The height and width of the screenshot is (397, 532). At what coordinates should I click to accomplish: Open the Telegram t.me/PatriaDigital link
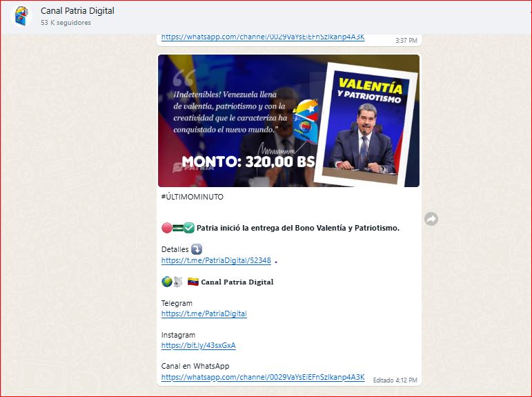click(204, 313)
